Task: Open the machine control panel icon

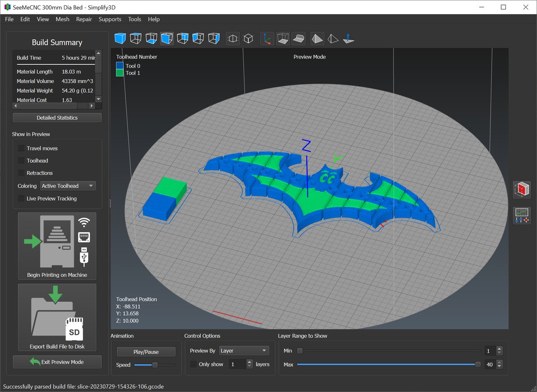Action: [x=521, y=216]
